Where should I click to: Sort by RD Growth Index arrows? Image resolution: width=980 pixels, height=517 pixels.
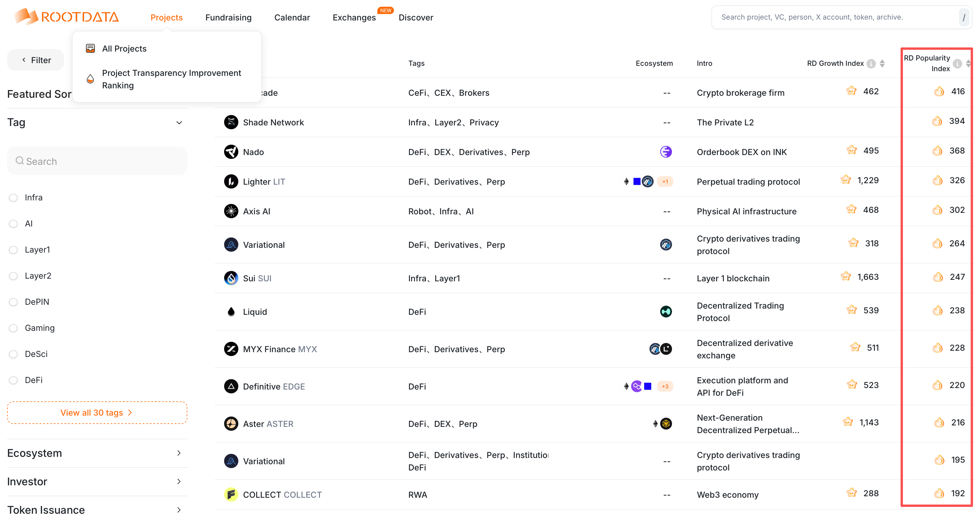(882, 63)
